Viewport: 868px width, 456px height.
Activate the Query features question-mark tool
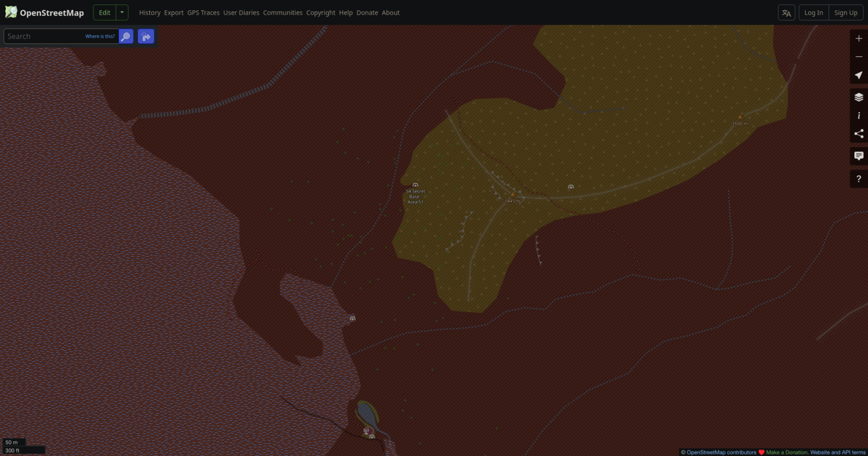[x=858, y=179]
